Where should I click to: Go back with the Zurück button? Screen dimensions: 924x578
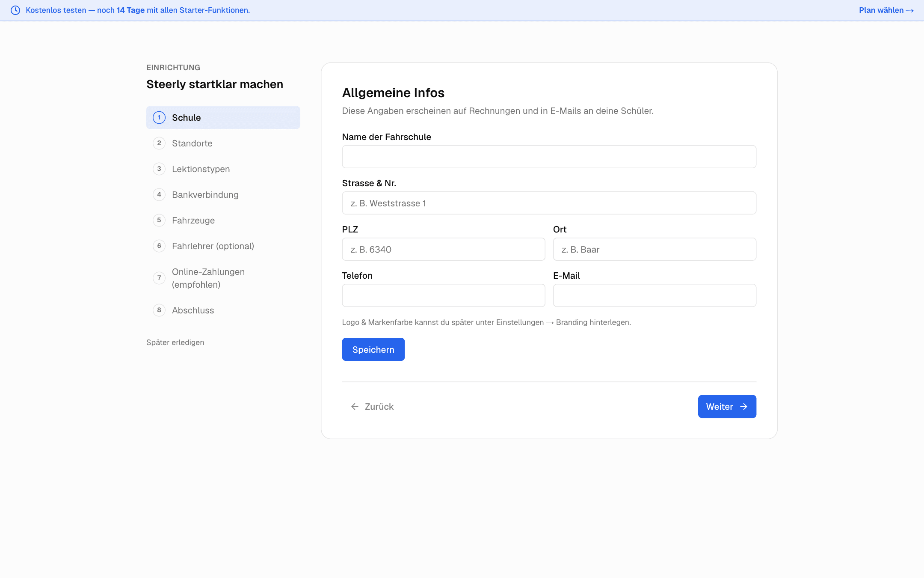click(372, 407)
